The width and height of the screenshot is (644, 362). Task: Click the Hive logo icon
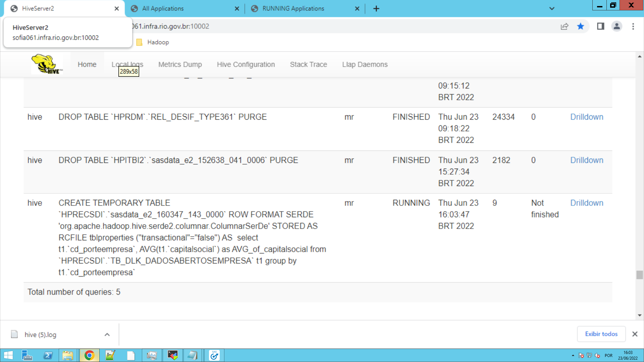pyautogui.click(x=47, y=64)
